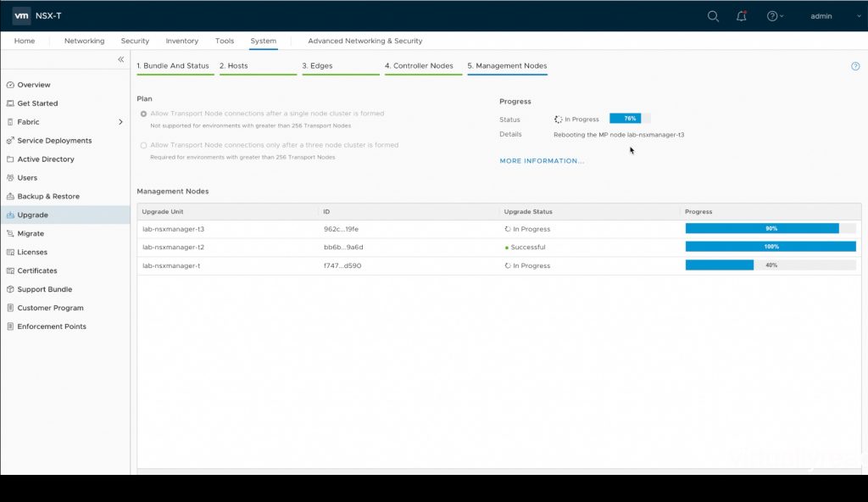The width and height of the screenshot is (868, 502).
Task: Click the Upgrade sidebar icon
Action: coord(10,215)
